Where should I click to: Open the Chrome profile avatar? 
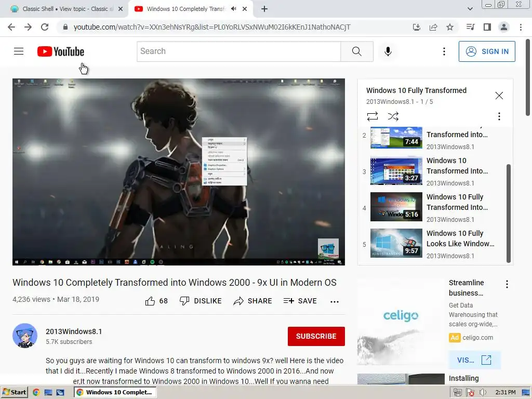click(504, 27)
